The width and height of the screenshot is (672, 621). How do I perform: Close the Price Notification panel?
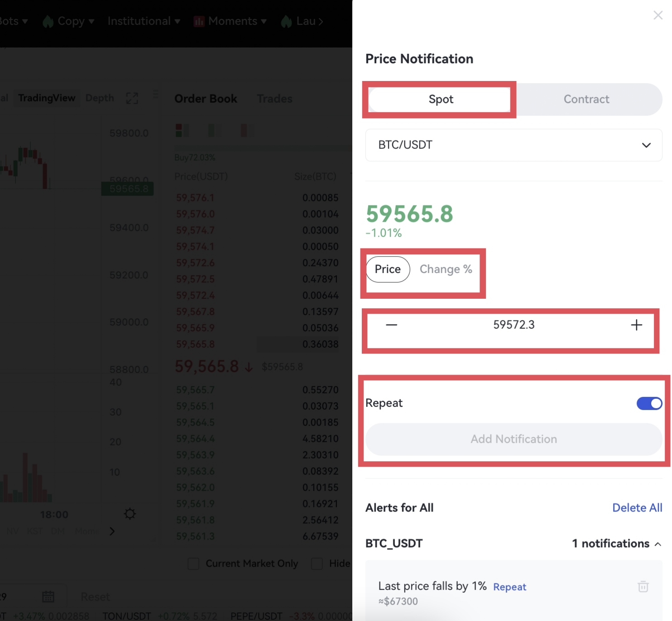coord(658,15)
